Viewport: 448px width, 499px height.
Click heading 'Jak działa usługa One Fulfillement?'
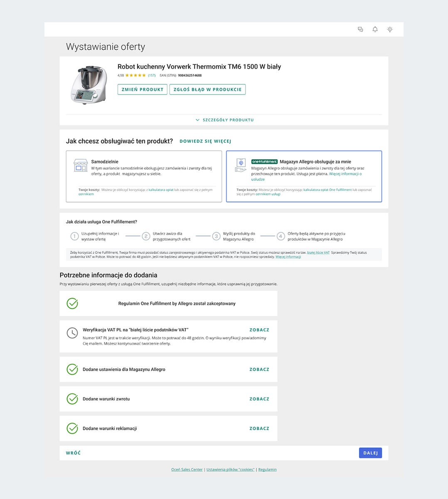[x=101, y=222]
